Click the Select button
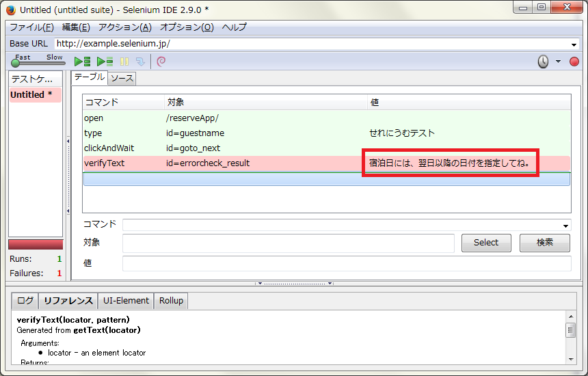Image resolution: width=588 pixels, height=376 pixels. coord(486,243)
